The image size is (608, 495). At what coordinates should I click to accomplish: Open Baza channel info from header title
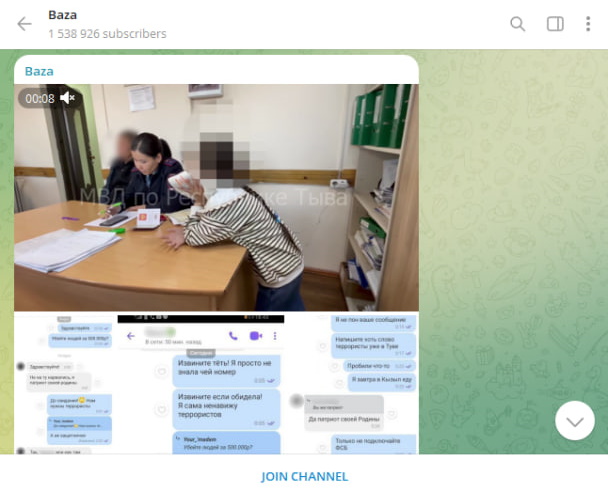(62, 15)
